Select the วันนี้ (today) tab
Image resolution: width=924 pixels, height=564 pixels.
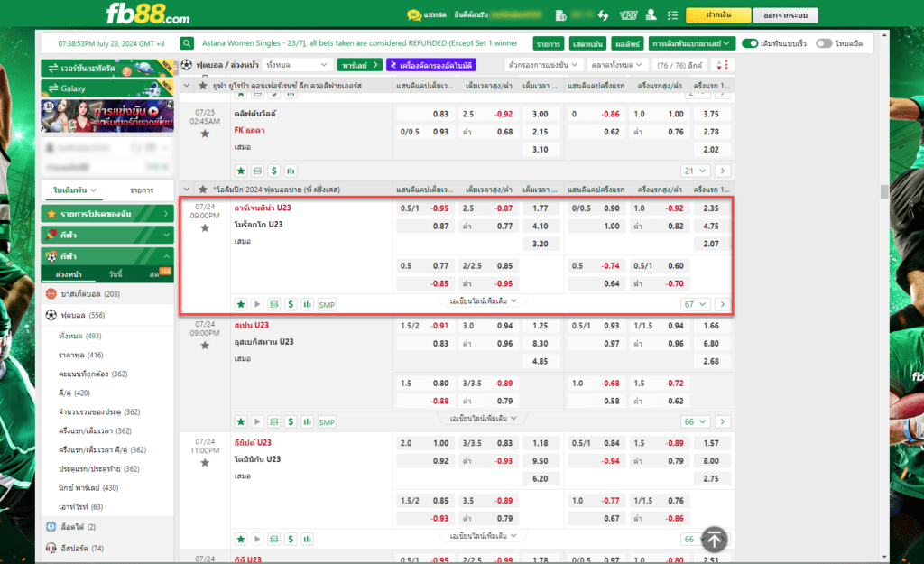pos(115,274)
